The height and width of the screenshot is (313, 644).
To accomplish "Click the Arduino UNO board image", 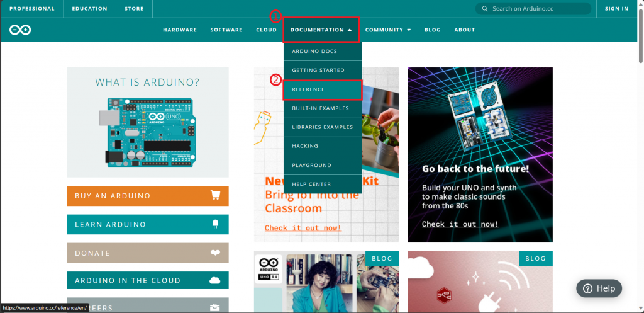I will point(148,131).
